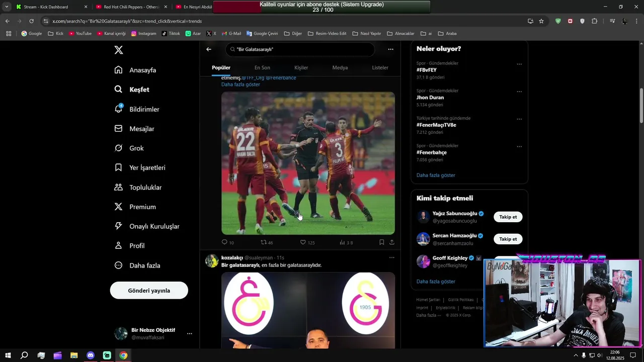
Task: Click Daha fazla göster under trends
Action: [x=436, y=175]
